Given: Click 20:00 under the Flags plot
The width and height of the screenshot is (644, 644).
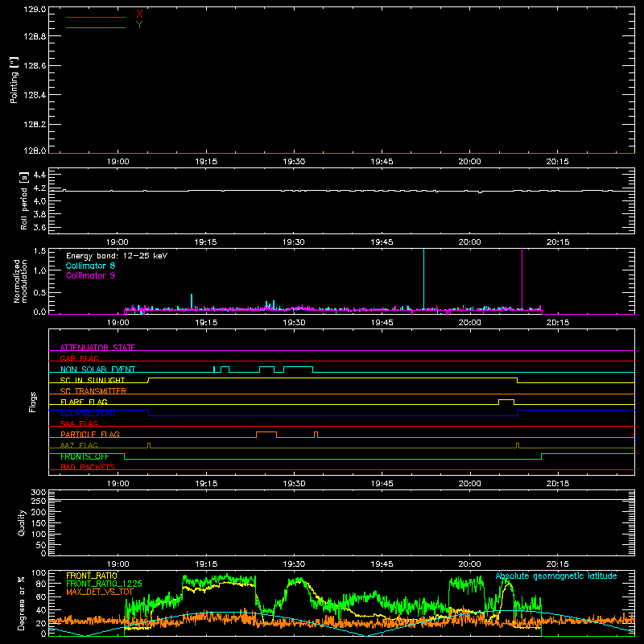Looking at the screenshot, I should (x=469, y=484).
